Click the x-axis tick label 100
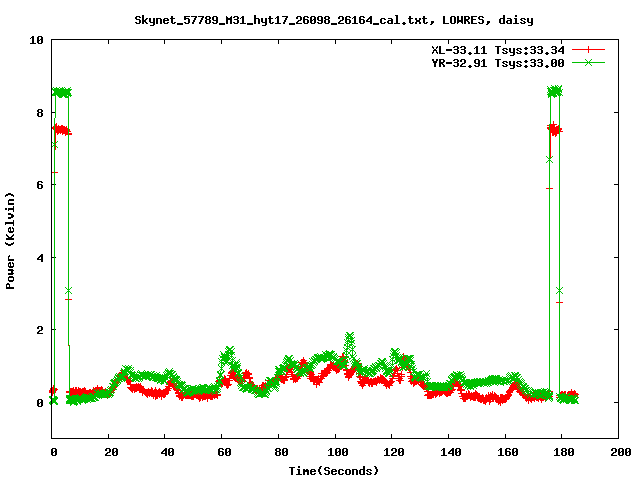Screen dimensions: 640x480 [x=338, y=452]
